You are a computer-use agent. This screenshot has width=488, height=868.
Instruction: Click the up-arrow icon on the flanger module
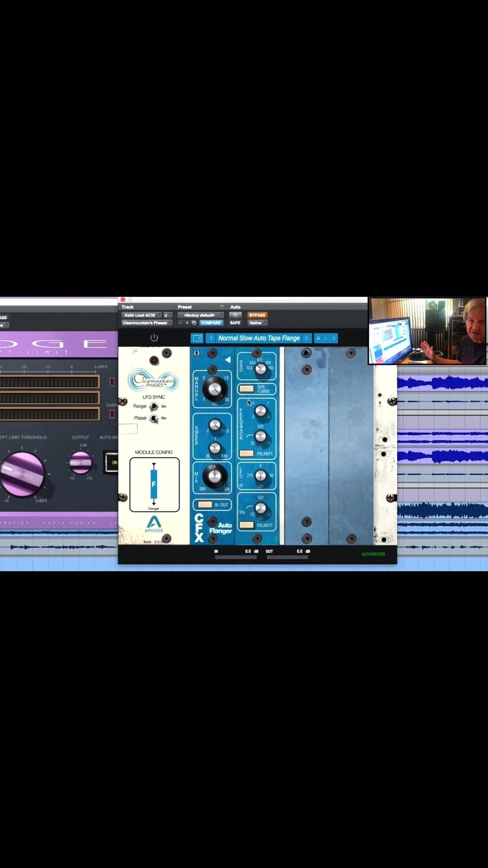pos(196,353)
